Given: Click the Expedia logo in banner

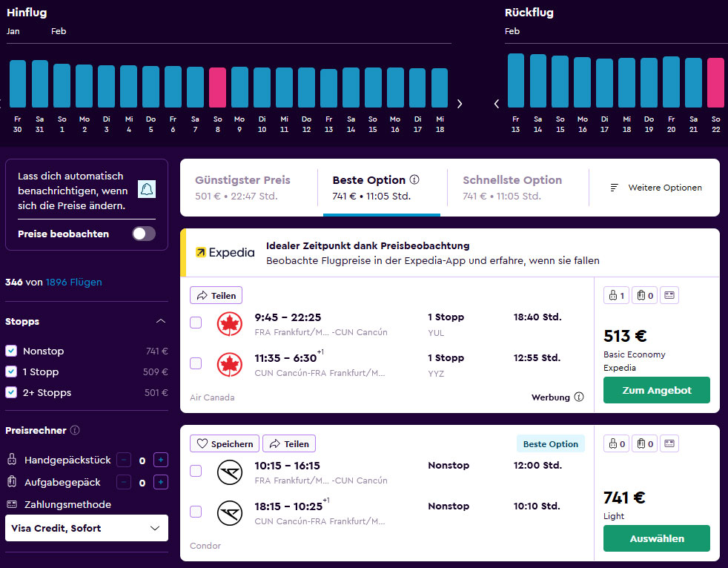Looking at the screenshot, I should pyautogui.click(x=225, y=252).
